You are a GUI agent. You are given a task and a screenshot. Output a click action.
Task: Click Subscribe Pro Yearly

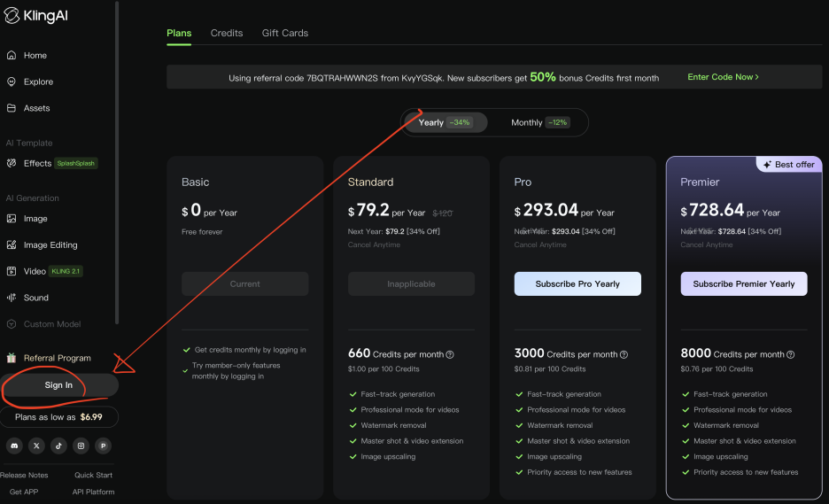(577, 284)
